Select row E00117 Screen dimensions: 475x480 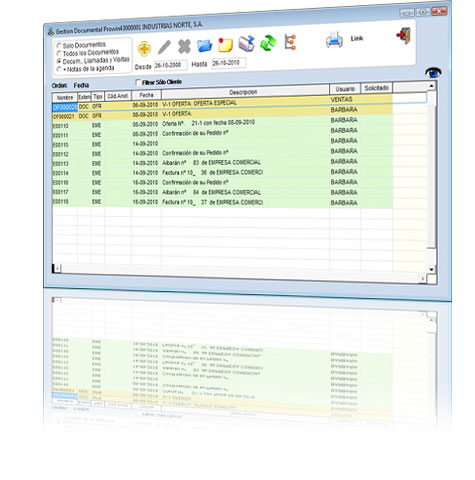[222, 192]
